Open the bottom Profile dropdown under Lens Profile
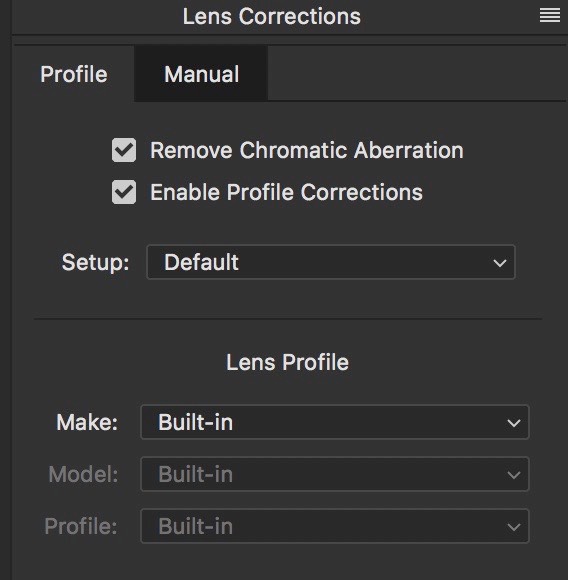568x580 pixels. (x=335, y=526)
